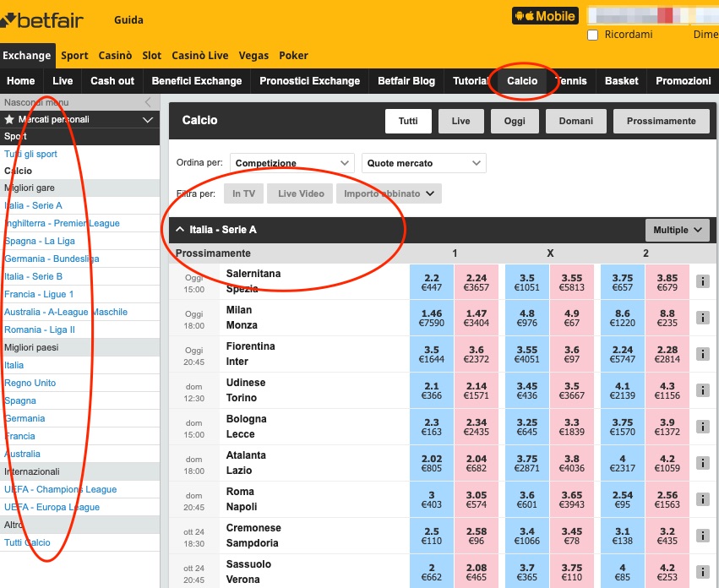Viewport: 719px width, 588px height.
Task: Open Inghilterra - Premier League link
Action: [62, 223]
